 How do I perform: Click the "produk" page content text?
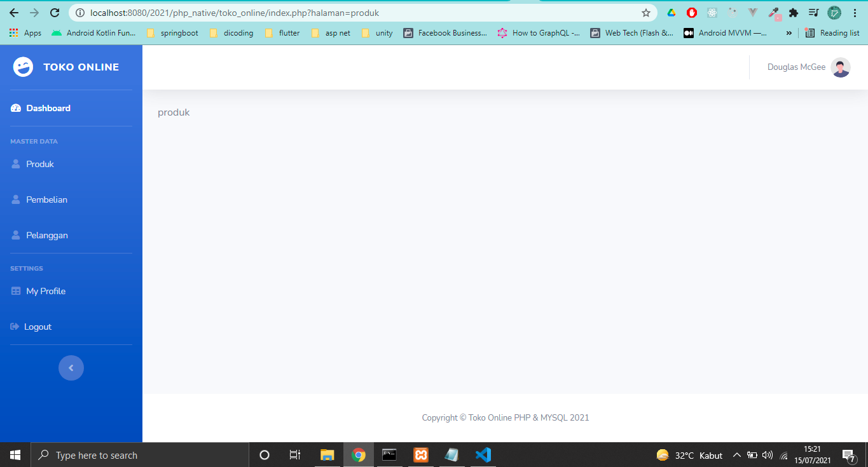point(174,112)
